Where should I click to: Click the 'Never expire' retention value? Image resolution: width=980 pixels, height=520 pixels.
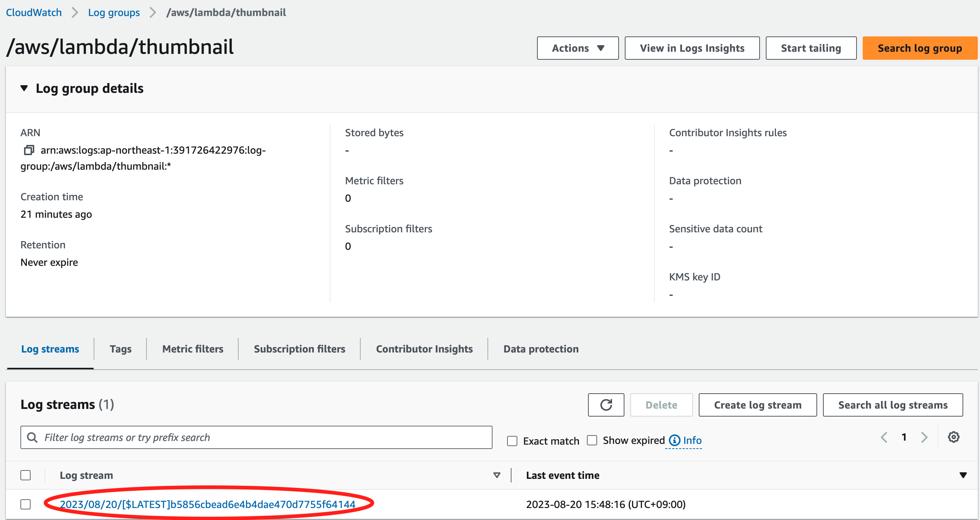[49, 262]
